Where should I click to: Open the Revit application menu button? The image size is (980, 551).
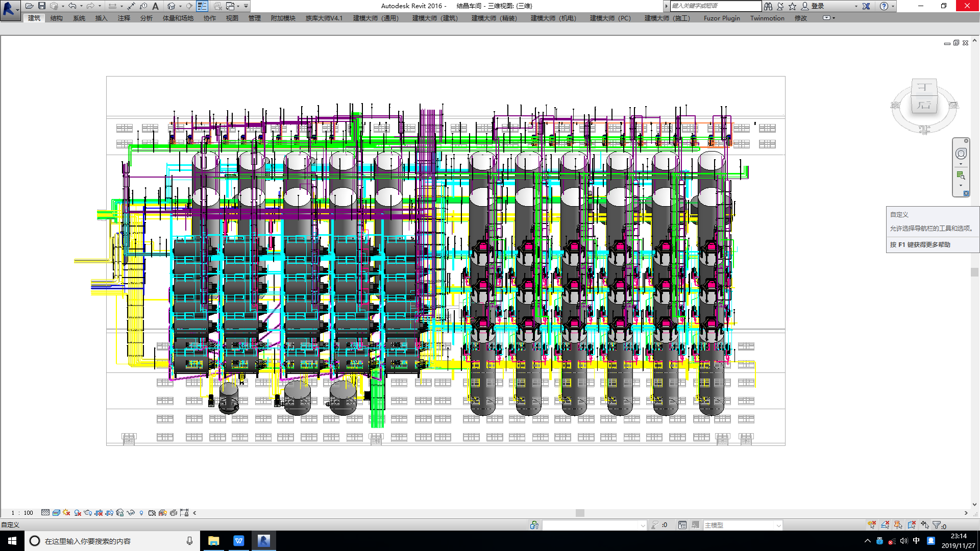coord(10,9)
